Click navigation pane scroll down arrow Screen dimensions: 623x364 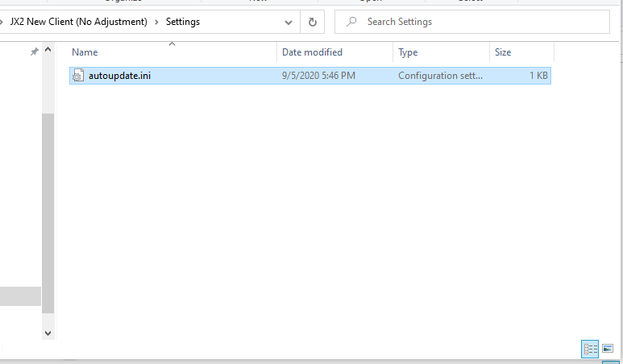pos(48,332)
